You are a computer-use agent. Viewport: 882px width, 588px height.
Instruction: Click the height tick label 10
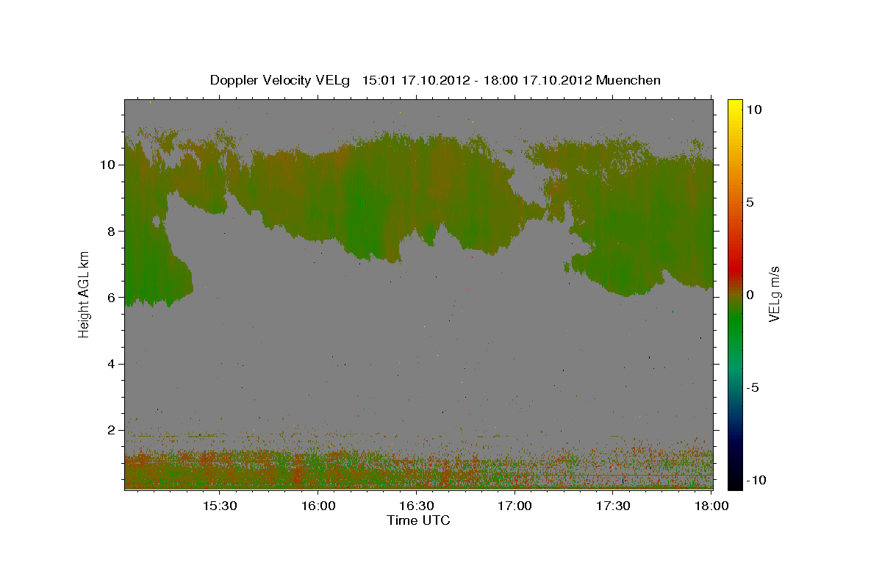[109, 165]
